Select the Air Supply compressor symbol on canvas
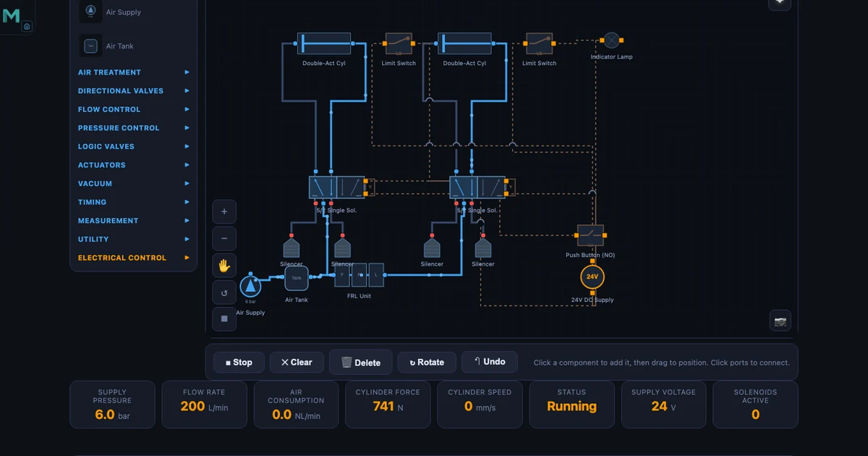This screenshot has height=456, width=868. click(x=250, y=286)
